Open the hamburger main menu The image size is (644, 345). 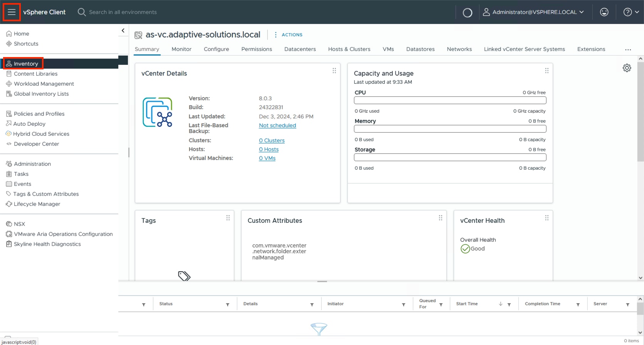pos(12,12)
